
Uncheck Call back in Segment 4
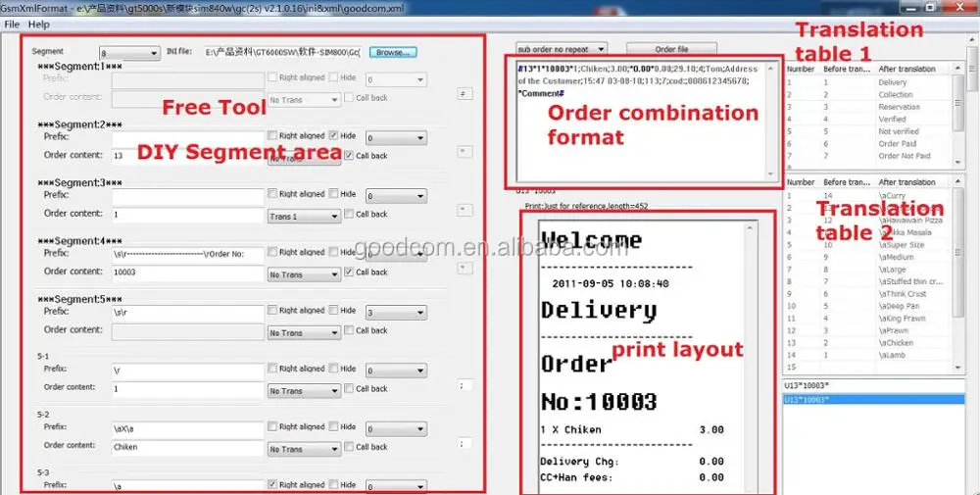349,272
